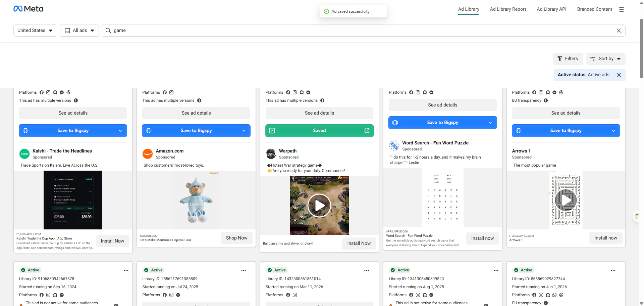Open the Word Search puzzle ad image
The width and height of the screenshot is (644, 306).
443,198
